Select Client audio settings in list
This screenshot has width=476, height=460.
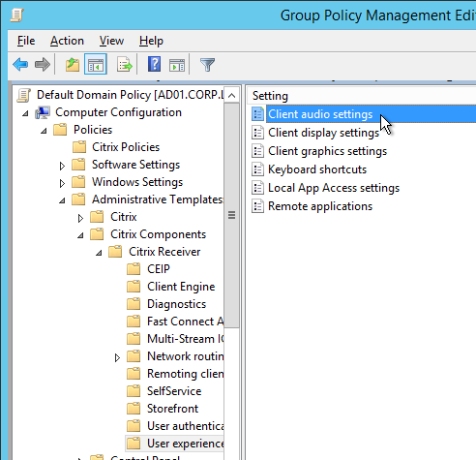point(320,114)
